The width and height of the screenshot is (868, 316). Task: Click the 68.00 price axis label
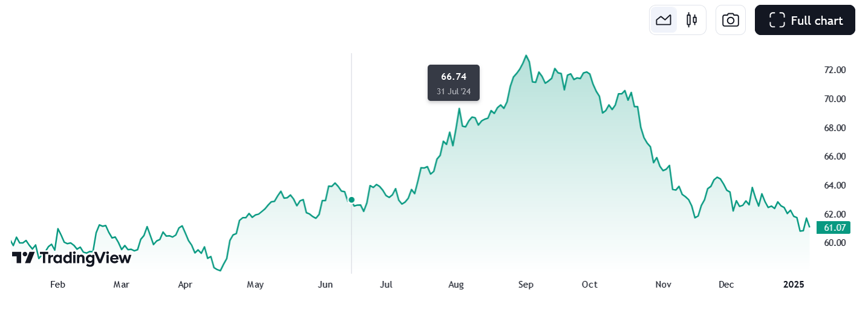click(x=835, y=128)
